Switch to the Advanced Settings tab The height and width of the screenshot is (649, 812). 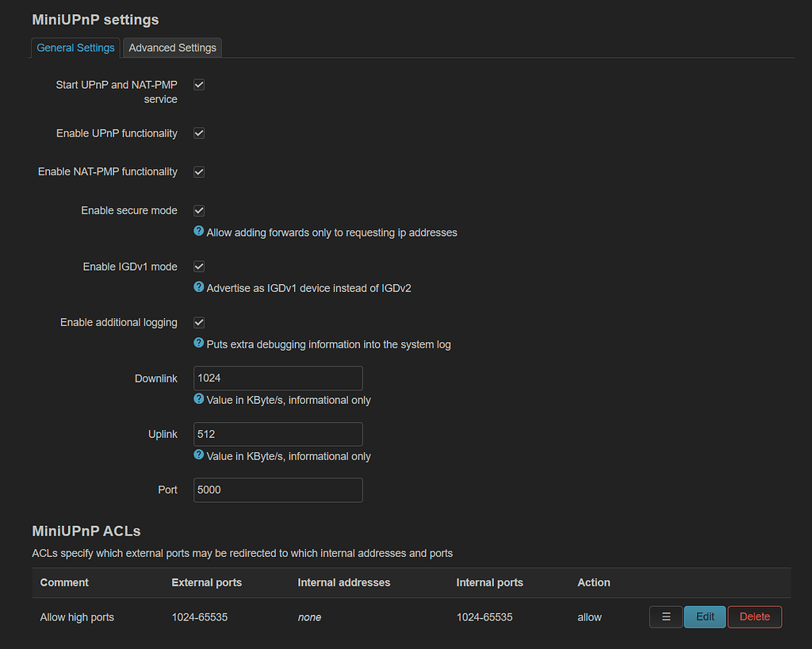point(172,48)
